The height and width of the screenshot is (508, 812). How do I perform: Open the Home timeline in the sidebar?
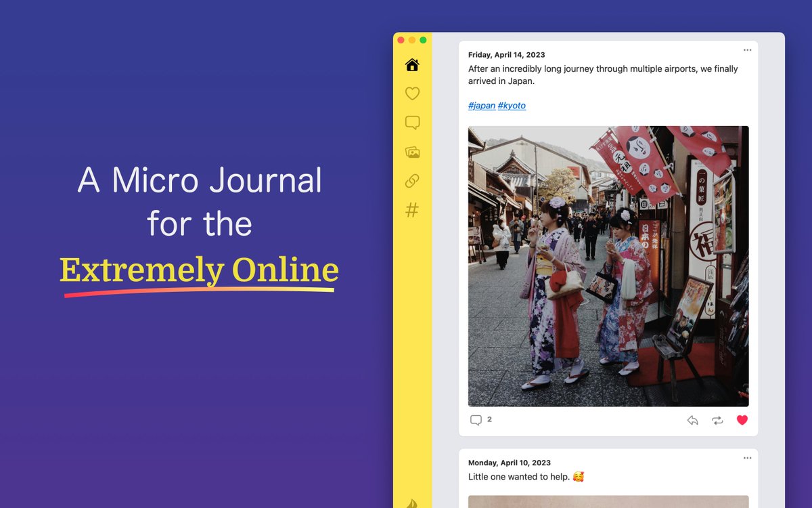click(412, 65)
